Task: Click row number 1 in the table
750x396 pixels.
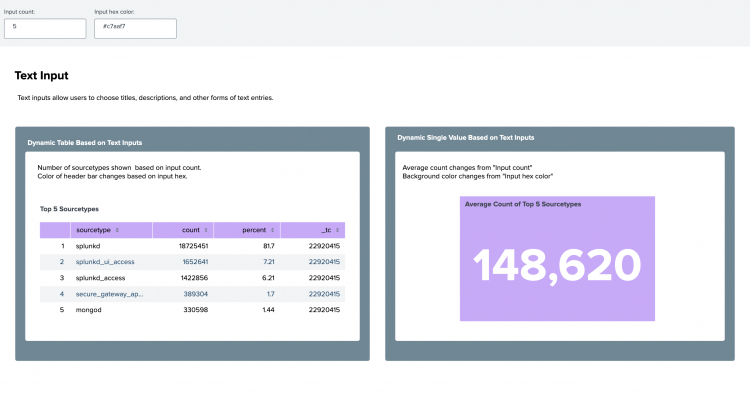Action: coord(62,246)
